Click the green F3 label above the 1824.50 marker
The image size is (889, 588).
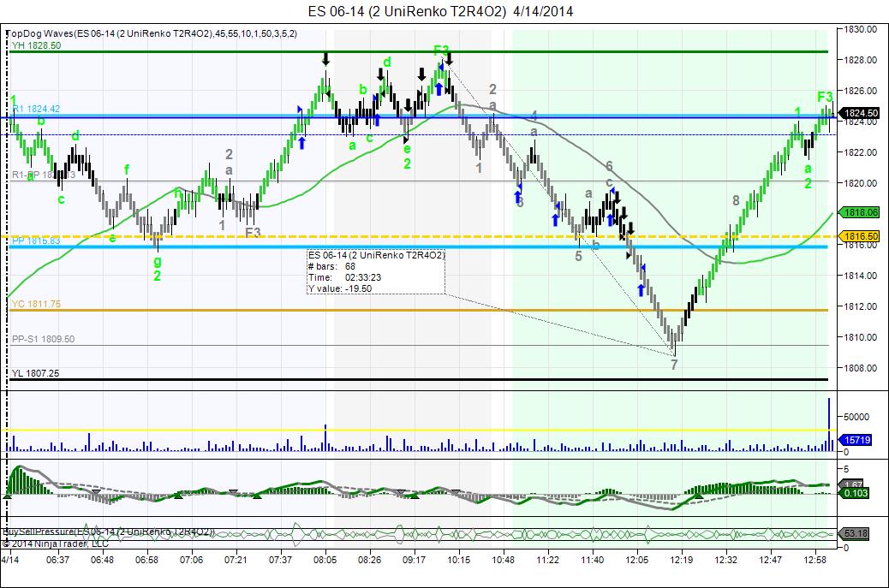pyautogui.click(x=825, y=97)
